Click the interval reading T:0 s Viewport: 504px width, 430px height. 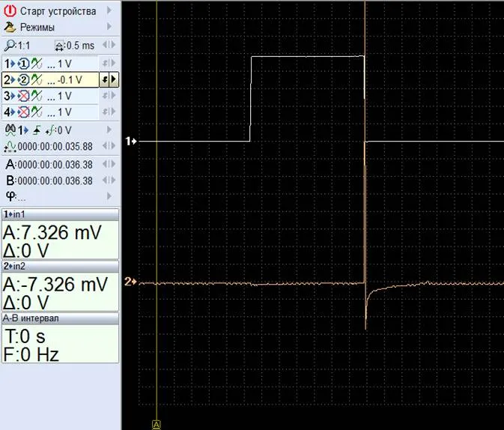[x=25, y=336]
